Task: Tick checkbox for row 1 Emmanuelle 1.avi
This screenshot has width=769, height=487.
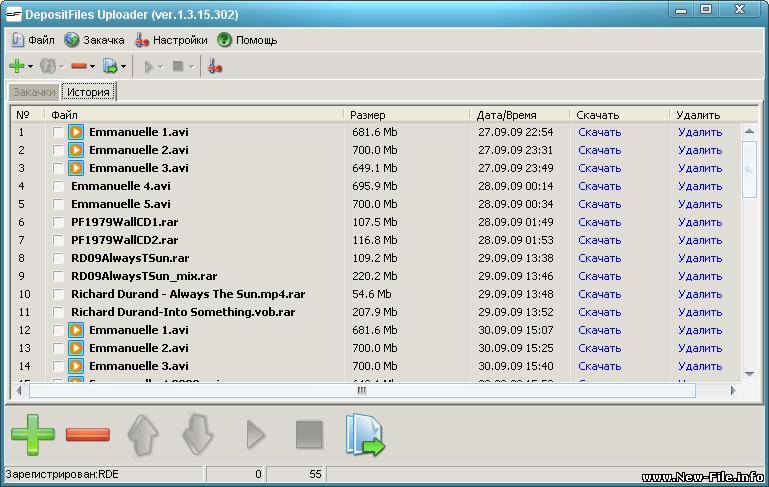Action: click(x=58, y=132)
